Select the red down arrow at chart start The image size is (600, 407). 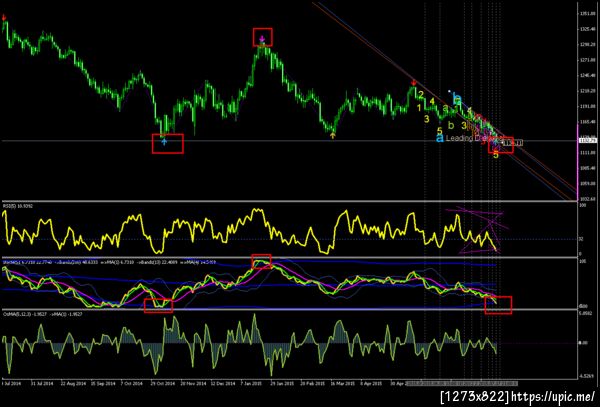pos(4,18)
